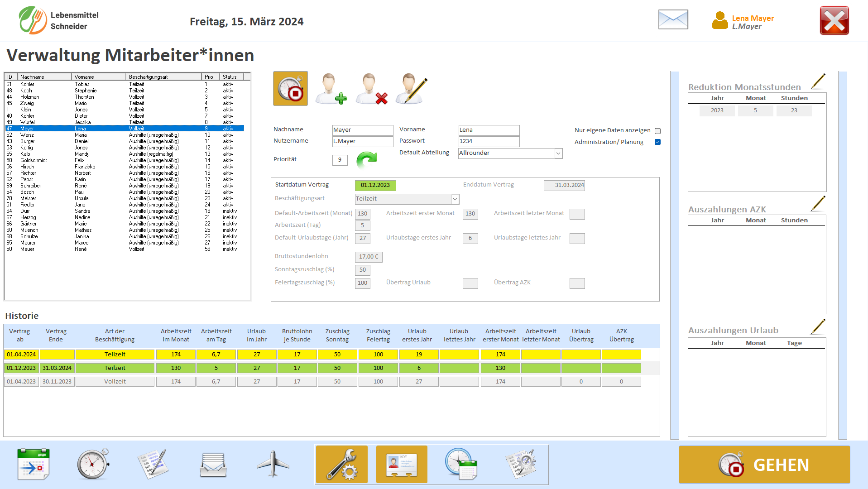Open the wrench and gear settings icon
Image resolution: width=868 pixels, height=489 pixels.
tap(341, 465)
